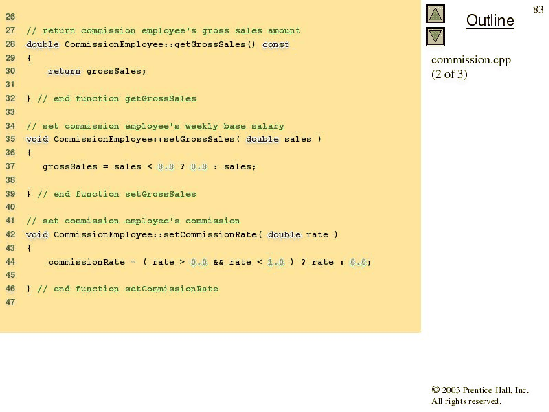Click setGrossSales( double sales ) declaration
The width and height of the screenshot is (549, 412).
point(174,139)
